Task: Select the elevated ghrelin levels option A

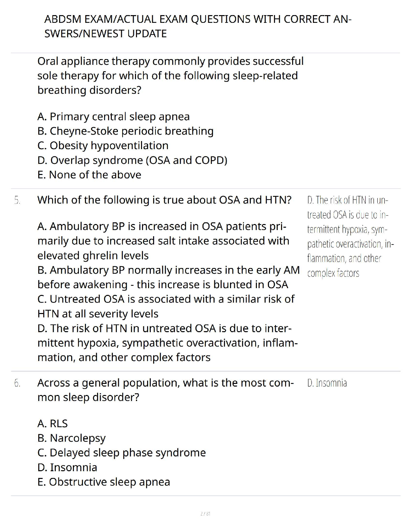Action: [163, 241]
